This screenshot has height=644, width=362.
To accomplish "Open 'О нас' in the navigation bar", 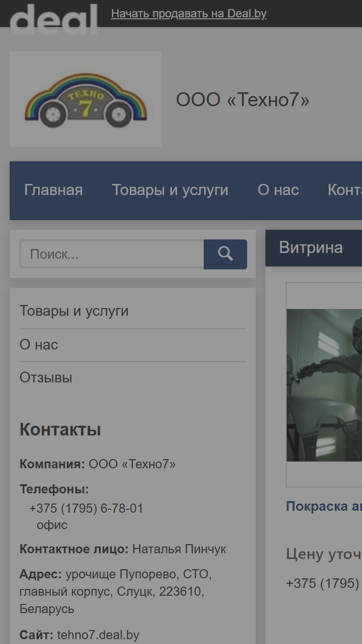I will point(278,190).
